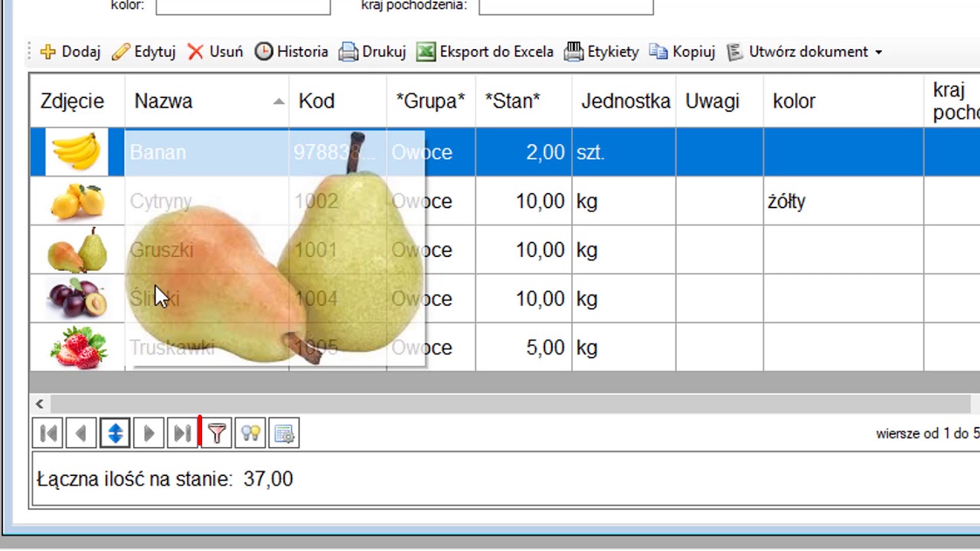Image resolution: width=980 pixels, height=551 pixels.
Task: Click the żółty color cell
Action: click(844, 201)
